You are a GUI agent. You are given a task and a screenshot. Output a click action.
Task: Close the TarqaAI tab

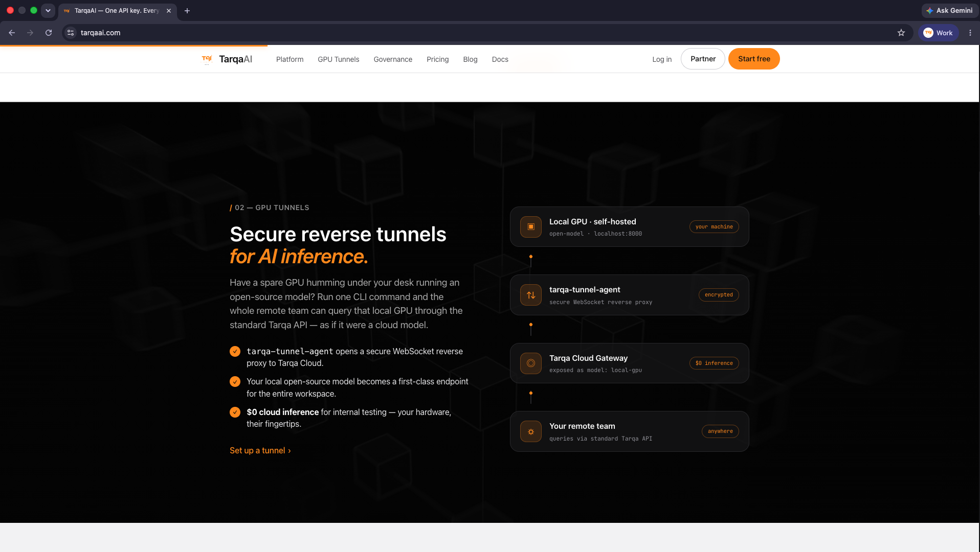pyautogui.click(x=169, y=11)
